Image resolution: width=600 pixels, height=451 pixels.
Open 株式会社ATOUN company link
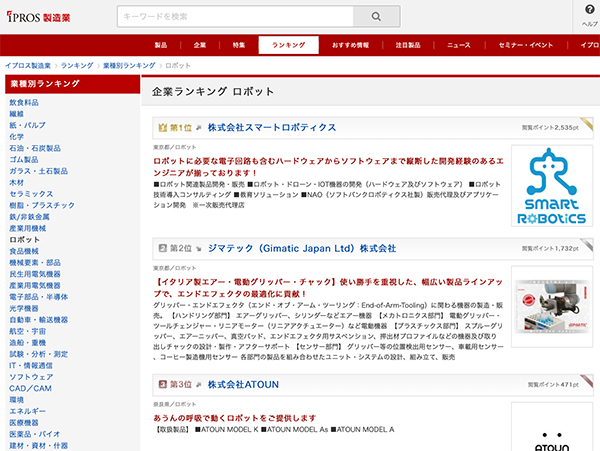[x=243, y=384]
